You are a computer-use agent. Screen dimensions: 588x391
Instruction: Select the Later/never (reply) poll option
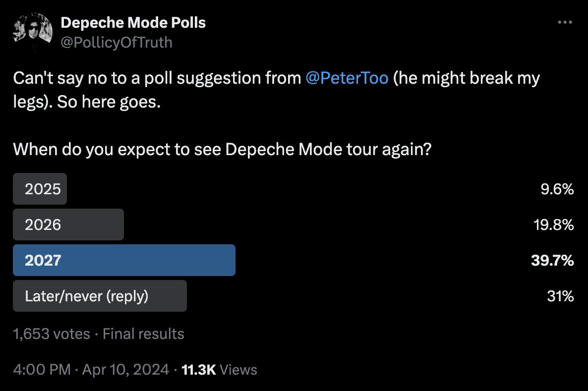pyautogui.click(x=100, y=296)
